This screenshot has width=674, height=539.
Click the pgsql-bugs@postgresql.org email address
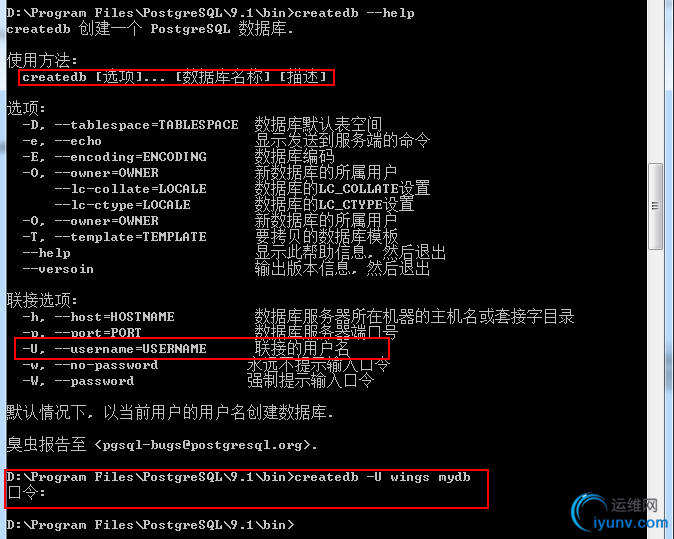click(x=202, y=445)
